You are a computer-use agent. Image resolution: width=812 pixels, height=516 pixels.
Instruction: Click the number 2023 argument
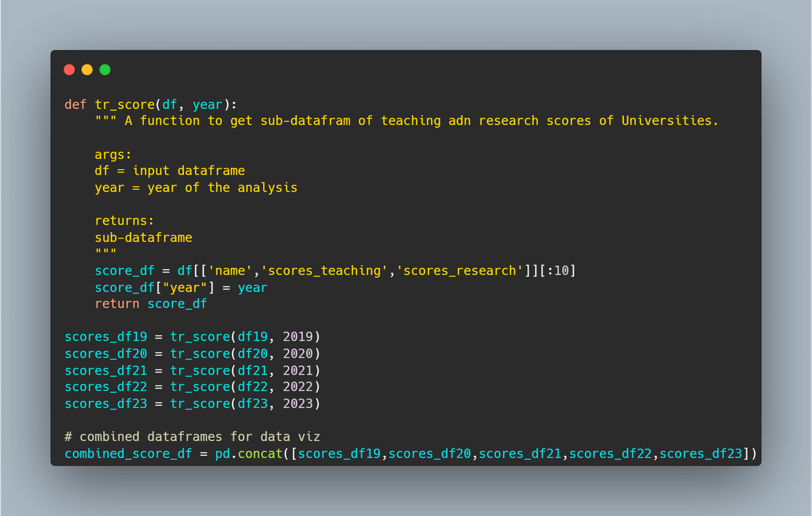(x=297, y=404)
